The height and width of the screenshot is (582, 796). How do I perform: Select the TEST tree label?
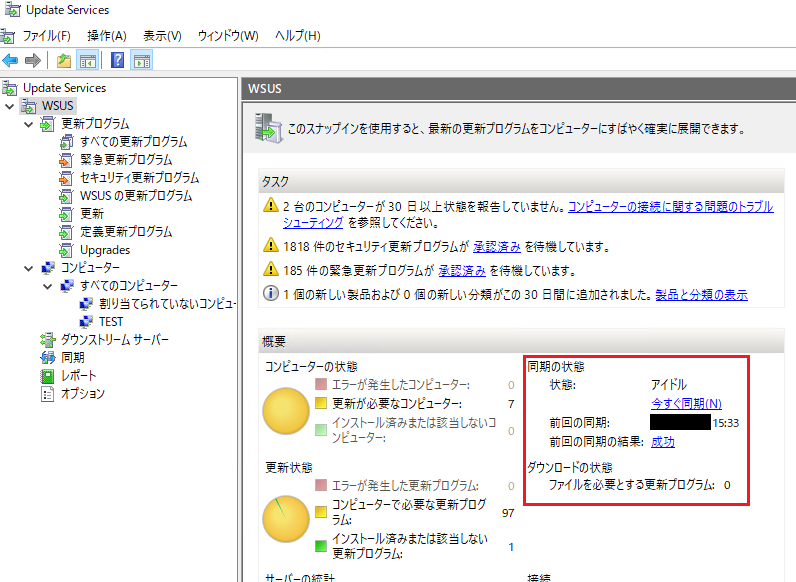[111, 322]
